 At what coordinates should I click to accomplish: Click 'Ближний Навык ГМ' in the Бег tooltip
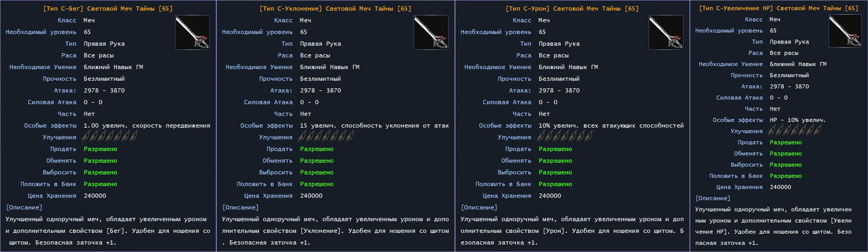(x=113, y=67)
